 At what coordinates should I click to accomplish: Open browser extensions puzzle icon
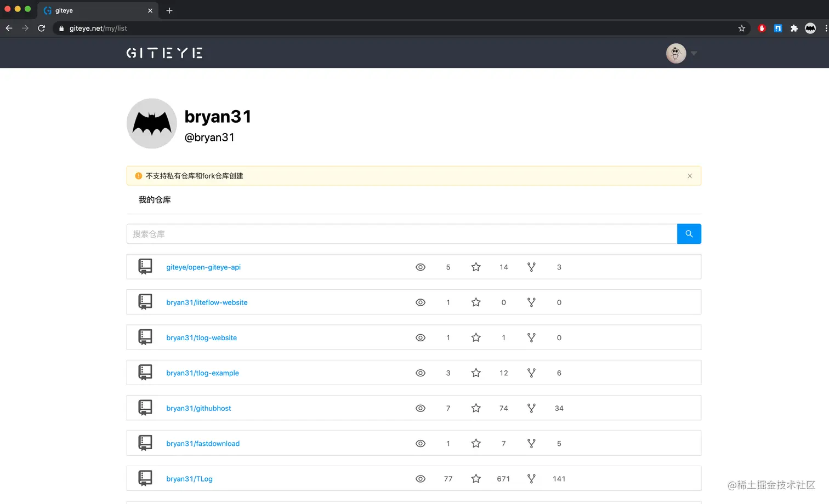[x=794, y=28]
